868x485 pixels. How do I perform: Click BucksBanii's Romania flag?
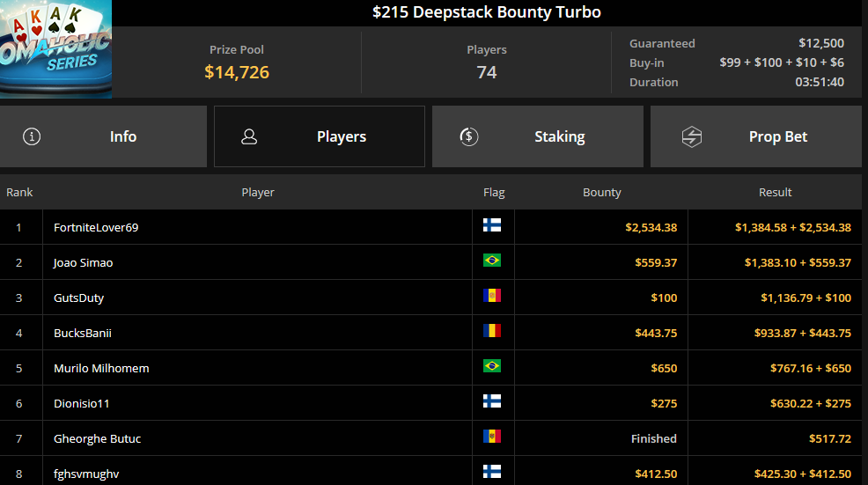(x=492, y=331)
